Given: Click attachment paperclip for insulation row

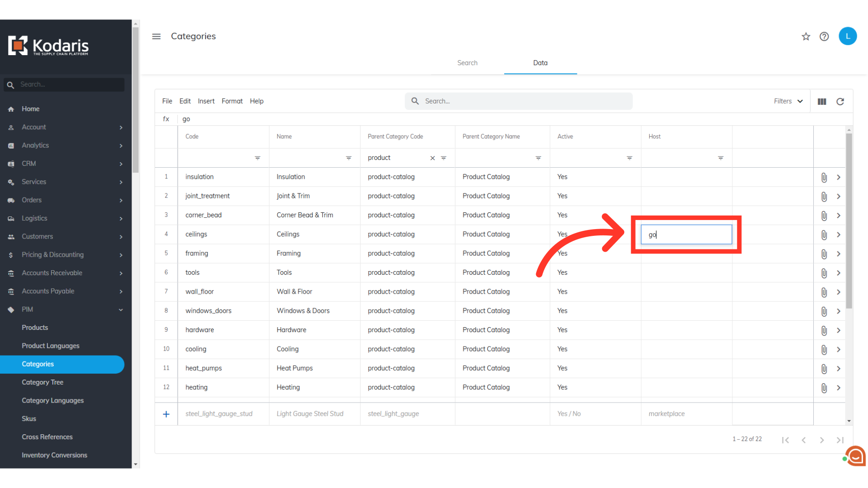Looking at the screenshot, I should point(824,178).
